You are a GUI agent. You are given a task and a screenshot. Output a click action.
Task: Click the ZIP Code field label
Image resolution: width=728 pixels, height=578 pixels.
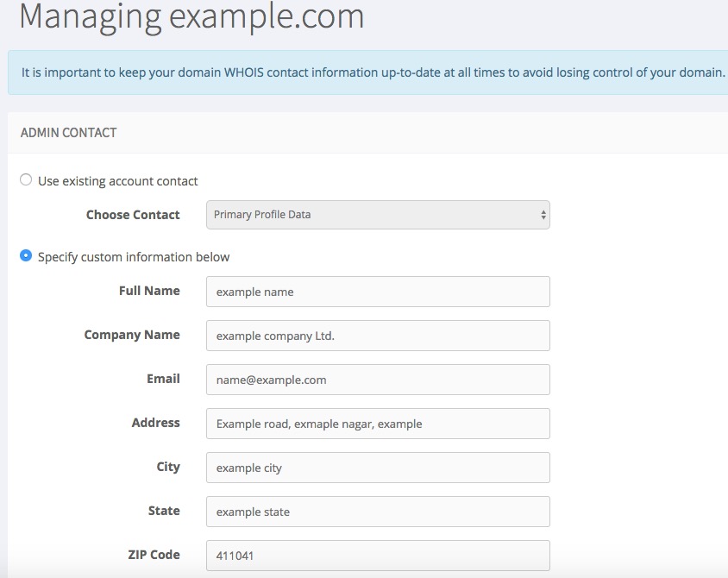pyautogui.click(x=154, y=555)
